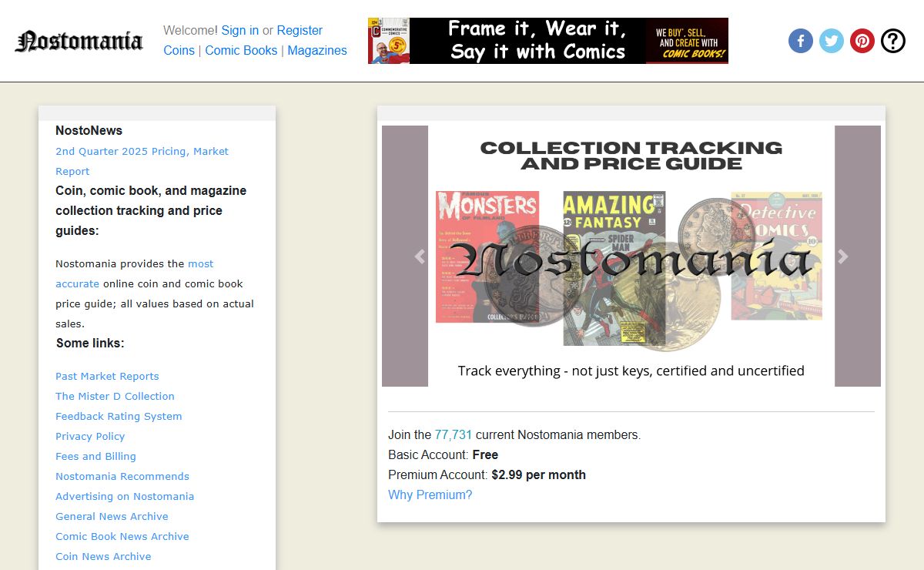Image resolution: width=924 pixels, height=570 pixels.
Task: Click the 'Some links:' heading
Action: tap(90, 343)
